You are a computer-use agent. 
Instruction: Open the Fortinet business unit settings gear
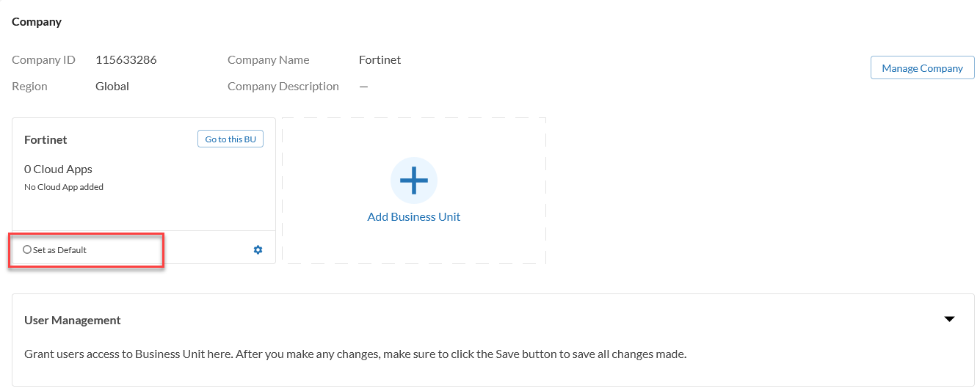[258, 250]
